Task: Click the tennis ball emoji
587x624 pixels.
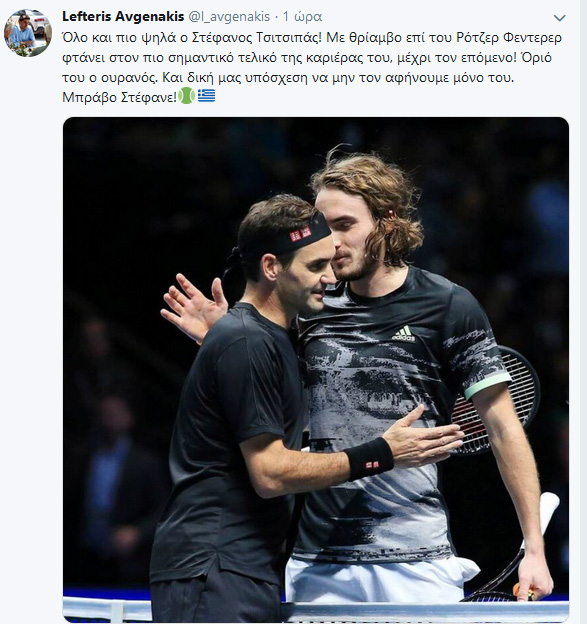Action: [186, 96]
